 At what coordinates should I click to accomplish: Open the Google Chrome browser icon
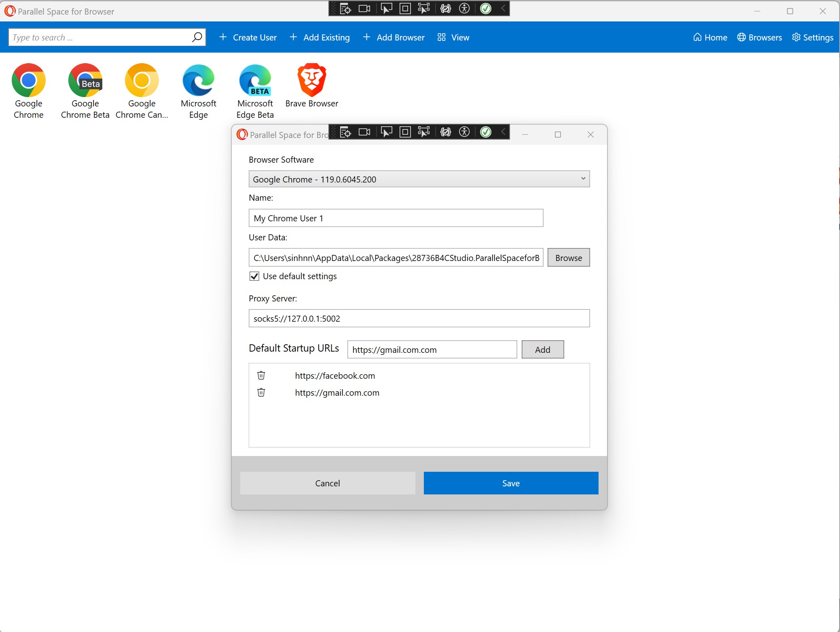pyautogui.click(x=28, y=81)
